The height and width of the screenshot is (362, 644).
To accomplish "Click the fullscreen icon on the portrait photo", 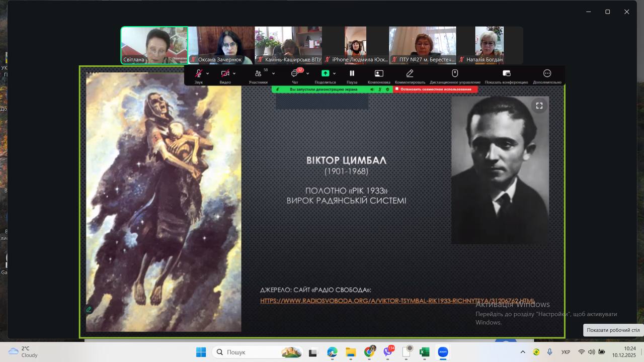I will [x=539, y=106].
